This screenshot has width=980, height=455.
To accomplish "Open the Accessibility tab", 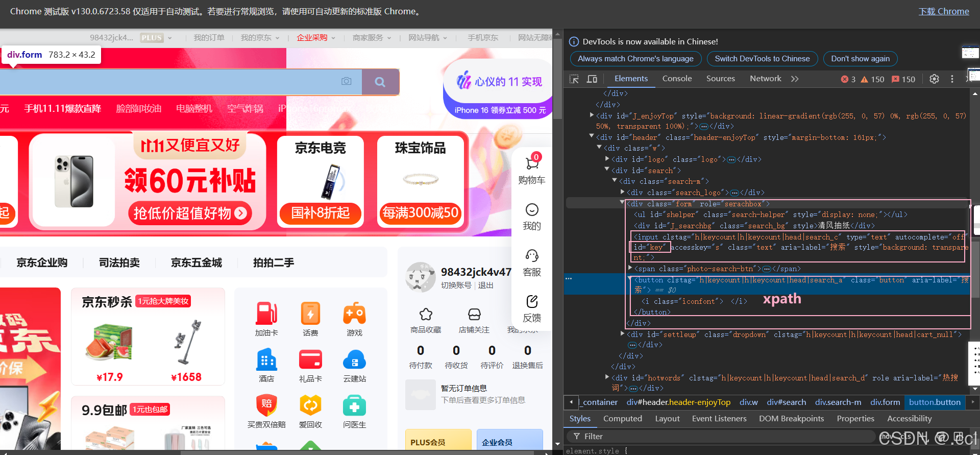I will [909, 419].
